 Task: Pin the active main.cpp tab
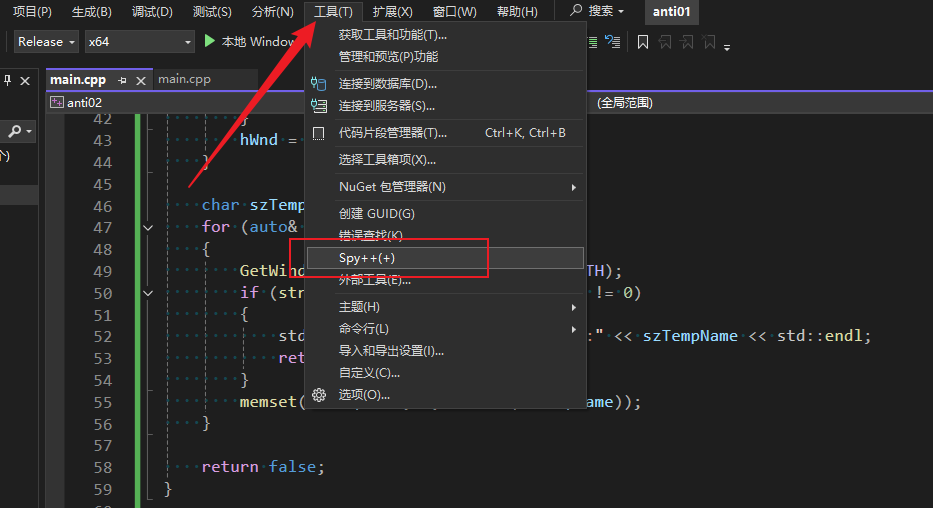[x=122, y=80]
